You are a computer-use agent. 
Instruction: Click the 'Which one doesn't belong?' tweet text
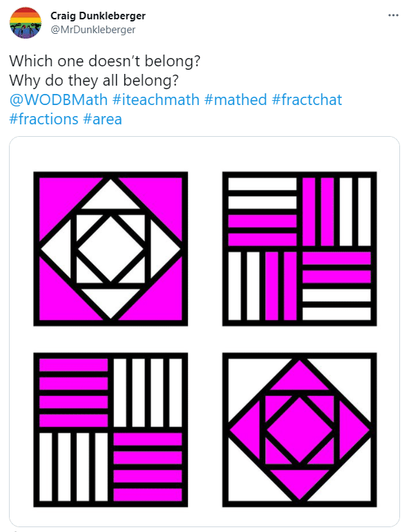(x=105, y=61)
